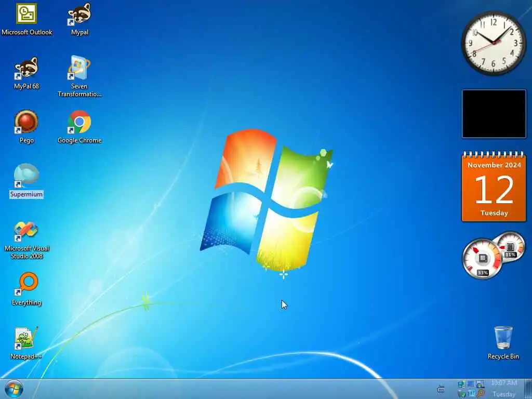Click the orange Everything tray icon

tap(481, 393)
